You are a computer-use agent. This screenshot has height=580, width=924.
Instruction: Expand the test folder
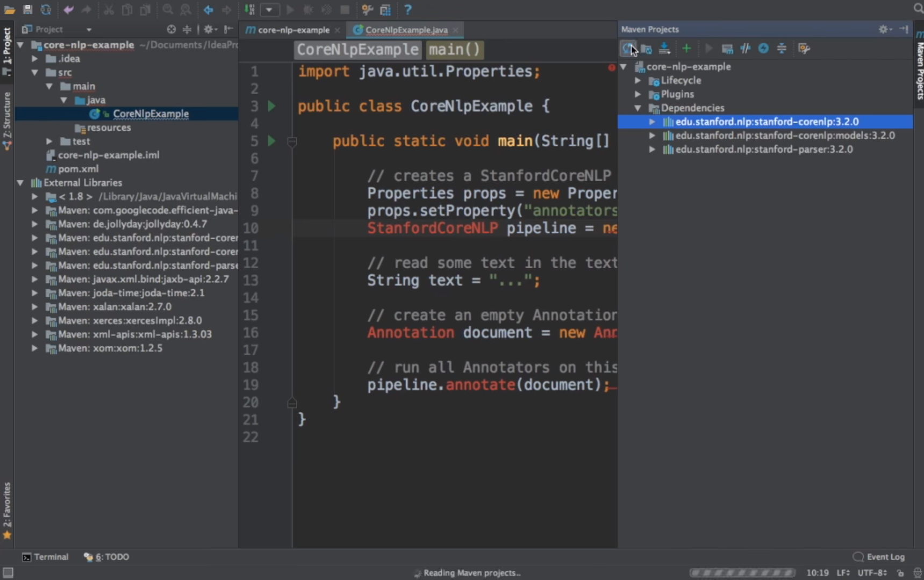tap(49, 141)
